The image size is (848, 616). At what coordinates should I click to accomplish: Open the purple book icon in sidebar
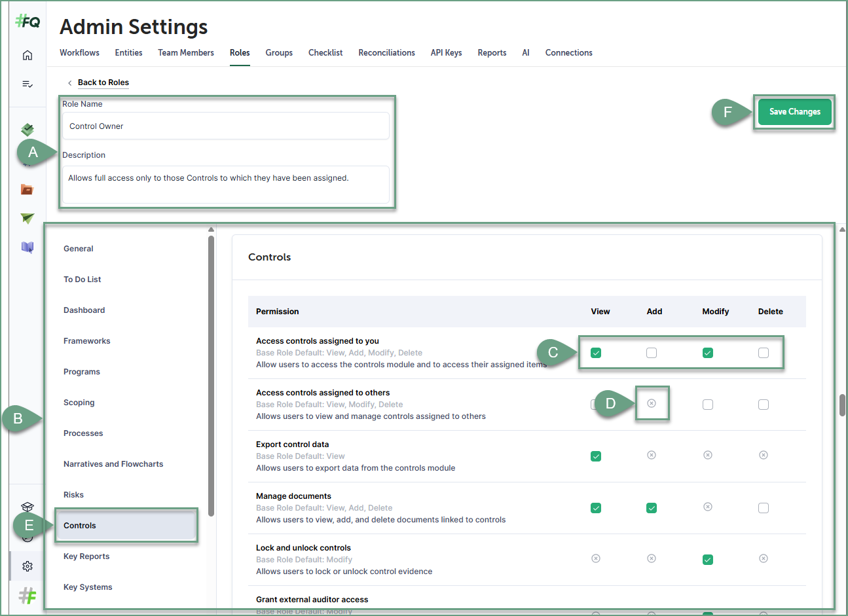click(x=27, y=247)
